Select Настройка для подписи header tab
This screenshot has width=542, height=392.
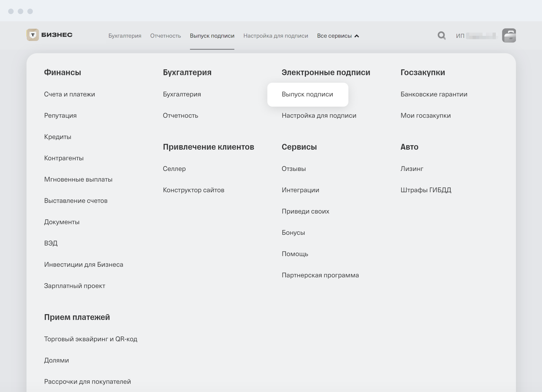(275, 36)
